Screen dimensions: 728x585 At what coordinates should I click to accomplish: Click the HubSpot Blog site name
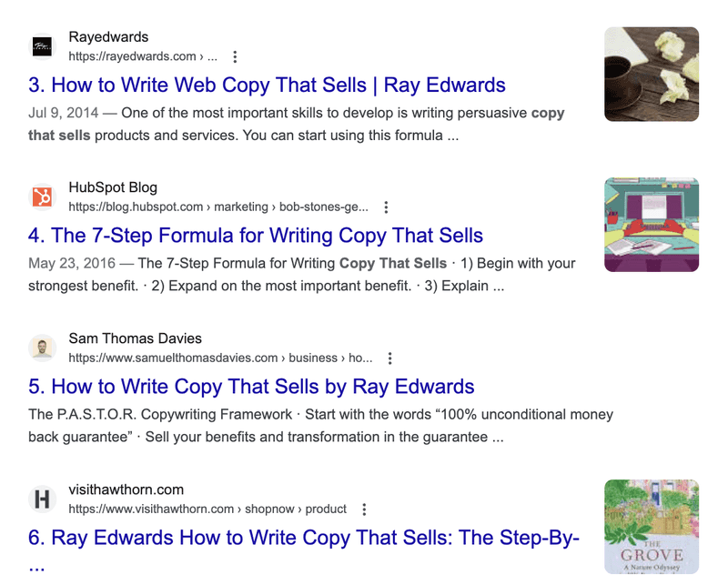113,187
